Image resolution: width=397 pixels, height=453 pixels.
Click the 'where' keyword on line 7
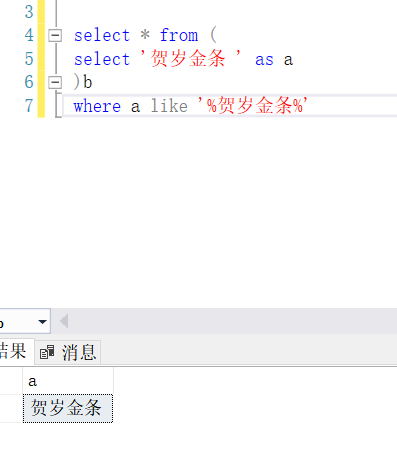[x=97, y=106]
